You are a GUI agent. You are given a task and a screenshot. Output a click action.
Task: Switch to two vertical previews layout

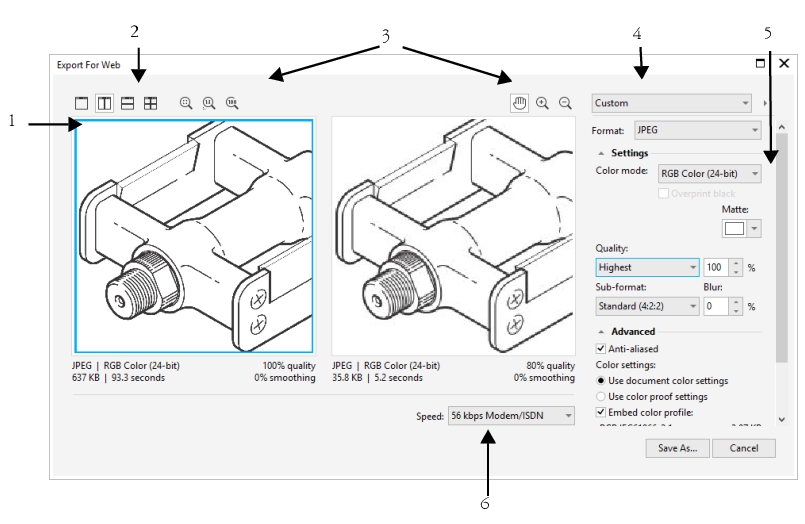[x=105, y=103]
